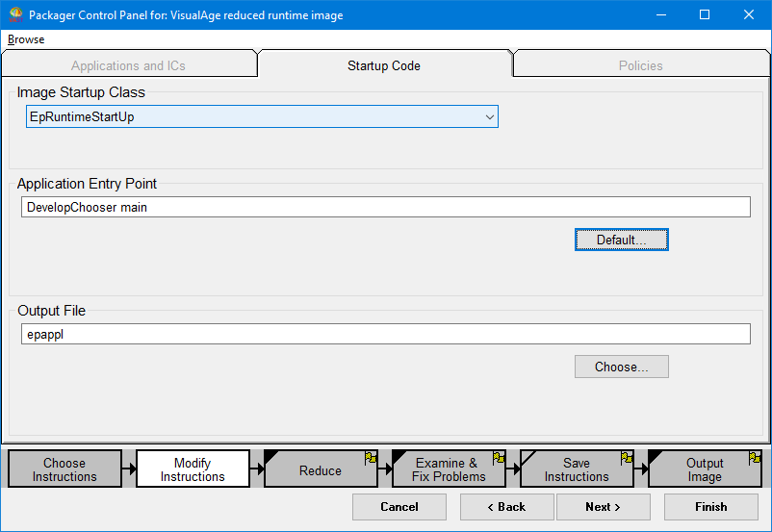
Task: Jump to the Save Instructions step
Action: point(576,469)
